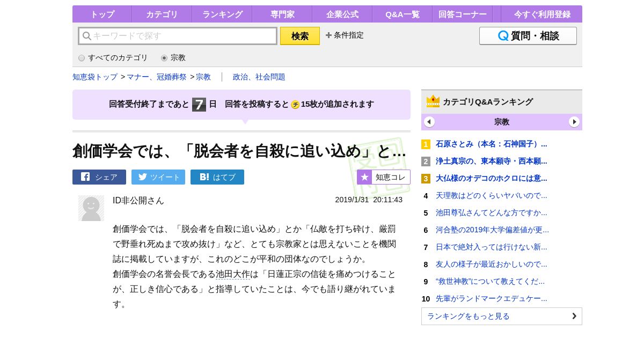Go to next ranking category with right arrow
This screenshot has width=644, height=338.
click(x=574, y=122)
